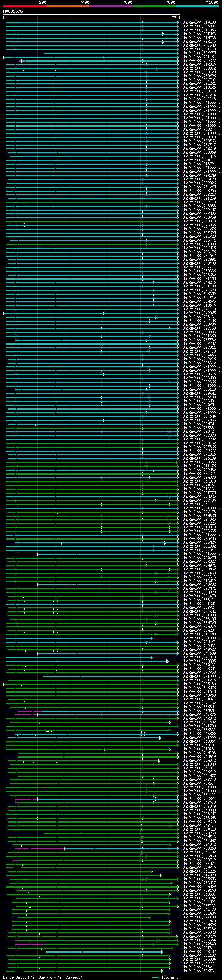Click label UniRef100_Q29MB0
Image resolution: width=222 pixels, height=980 pixels.
point(199,469)
